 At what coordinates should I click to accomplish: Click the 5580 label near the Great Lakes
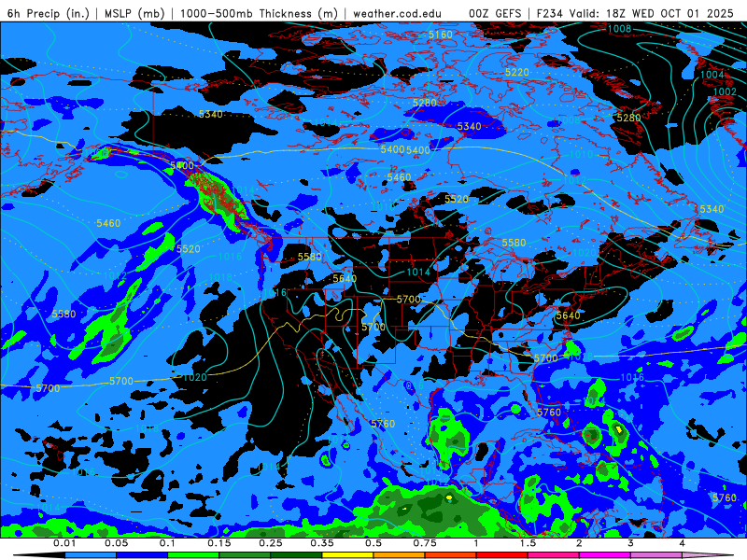514,243
